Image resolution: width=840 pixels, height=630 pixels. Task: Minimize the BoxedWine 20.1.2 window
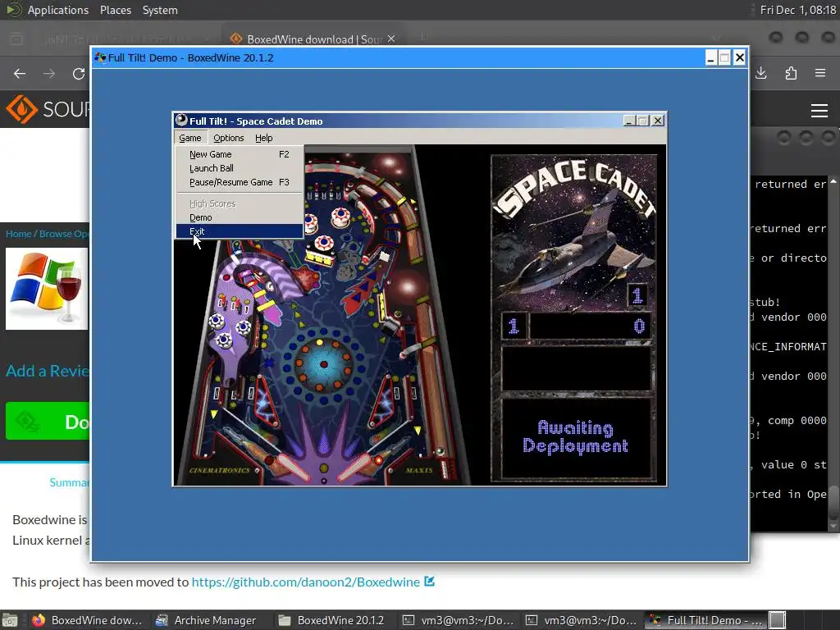710,58
